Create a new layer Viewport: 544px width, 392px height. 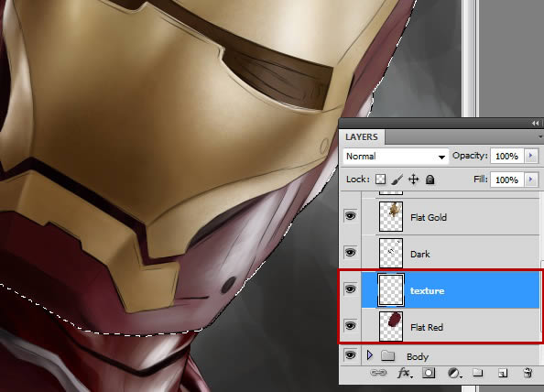click(503, 374)
